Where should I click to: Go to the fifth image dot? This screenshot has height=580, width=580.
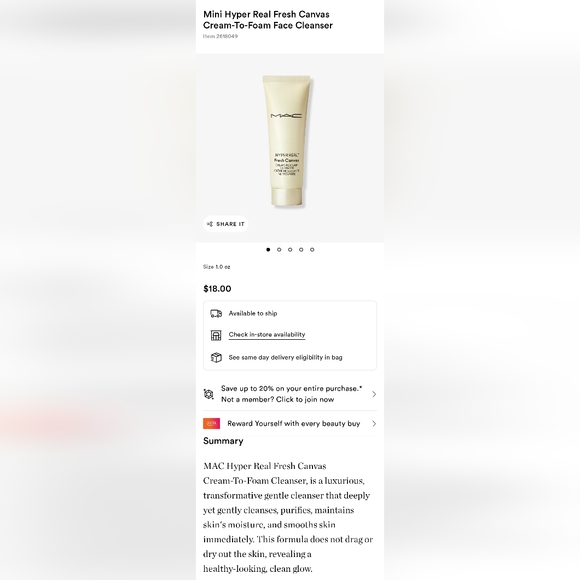tap(312, 250)
